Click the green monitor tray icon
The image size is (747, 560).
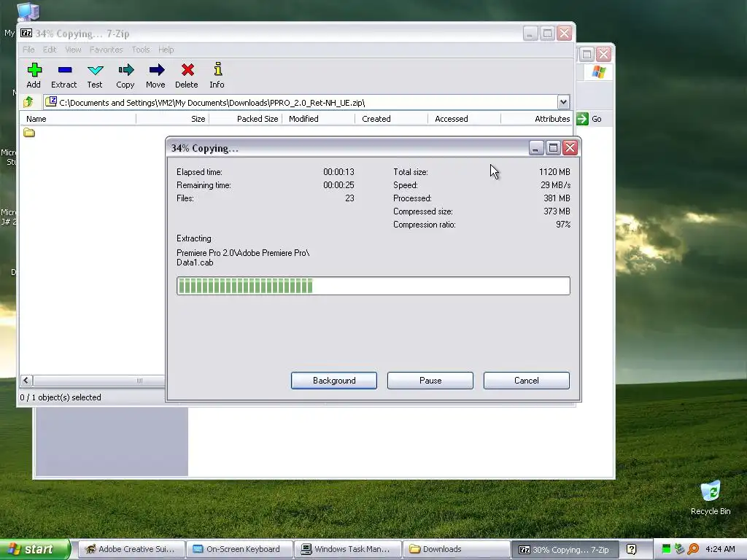(x=666, y=549)
